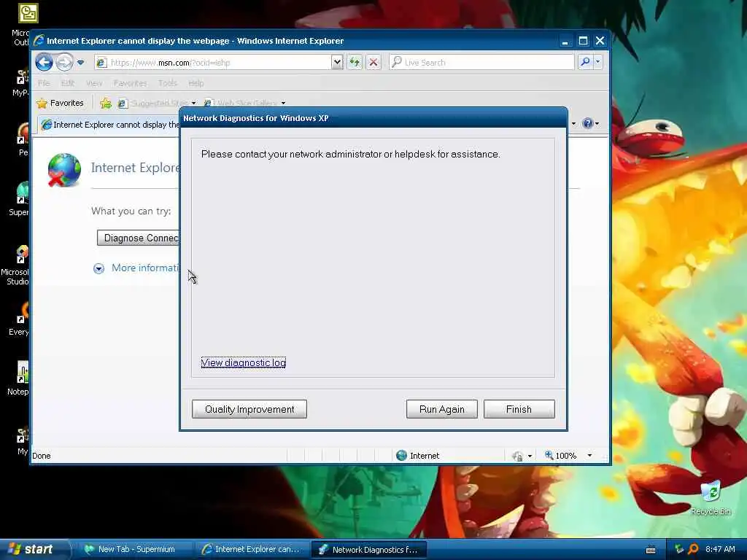Open the search provider dropdown arrow
The width and height of the screenshot is (747, 560).
tap(598, 62)
